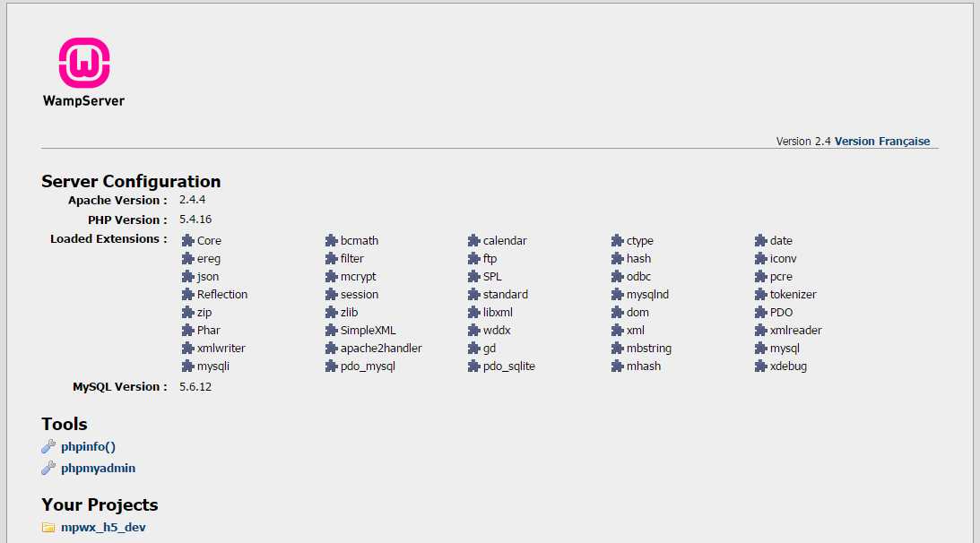Image resolution: width=980 pixels, height=543 pixels.
Task: Click the puzzle icon next to filter
Action: [331, 259]
